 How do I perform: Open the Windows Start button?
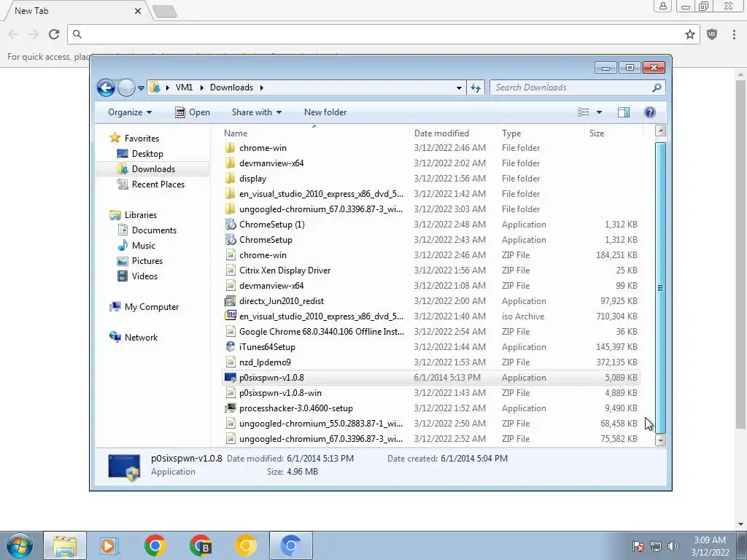pyautogui.click(x=19, y=545)
